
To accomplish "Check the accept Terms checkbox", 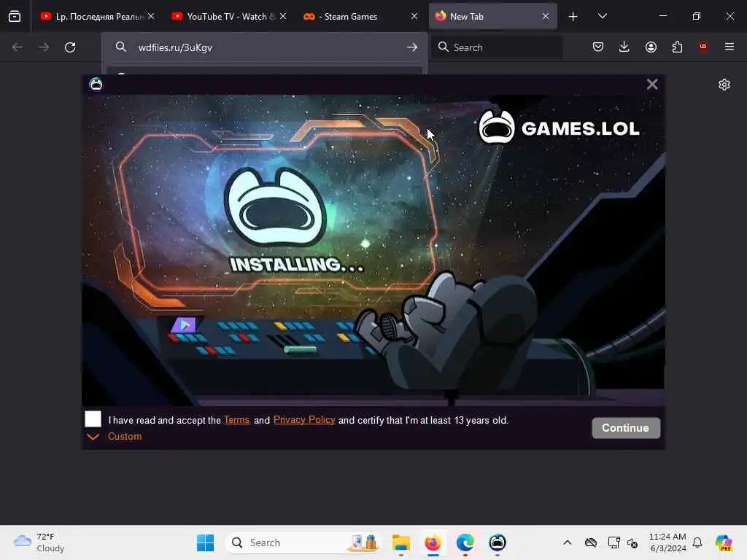I will click(93, 419).
